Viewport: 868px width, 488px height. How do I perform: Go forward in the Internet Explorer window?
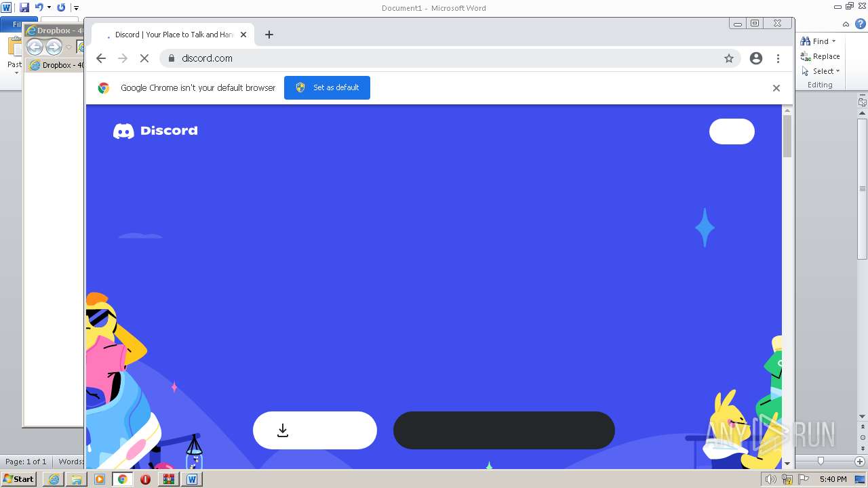click(54, 47)
